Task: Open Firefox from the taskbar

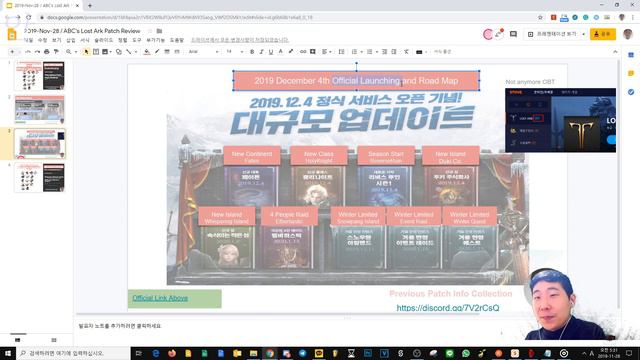Action: 172,353
